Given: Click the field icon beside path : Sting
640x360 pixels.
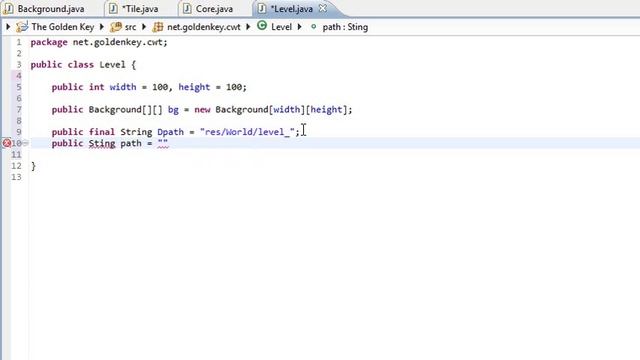Looking at the screenshot, I should coord(313,27).
